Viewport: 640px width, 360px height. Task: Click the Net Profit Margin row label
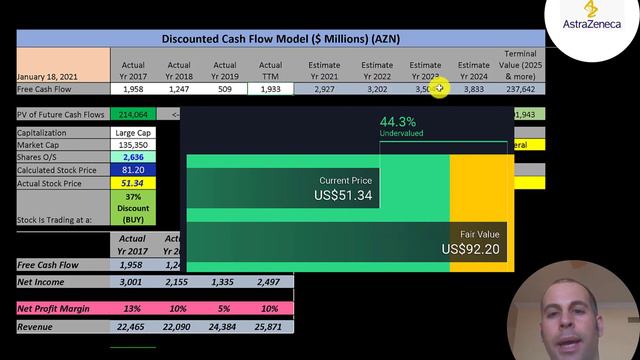tap(63, 309)
